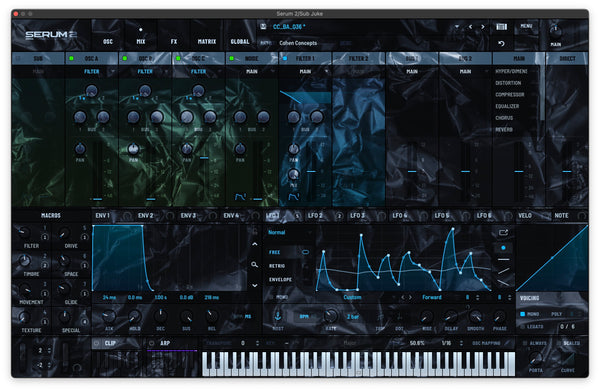Image resolution: width=600 pixels, height=391 pixels.
Task: Go to the next preset arrow
Action: tap(483, 27)
